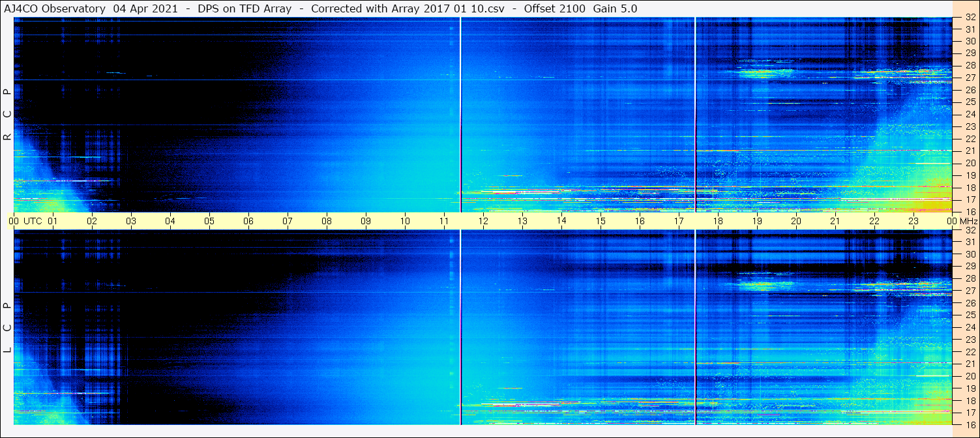Click the Gain 5.0 value in the header

click(x=615, y=8)
